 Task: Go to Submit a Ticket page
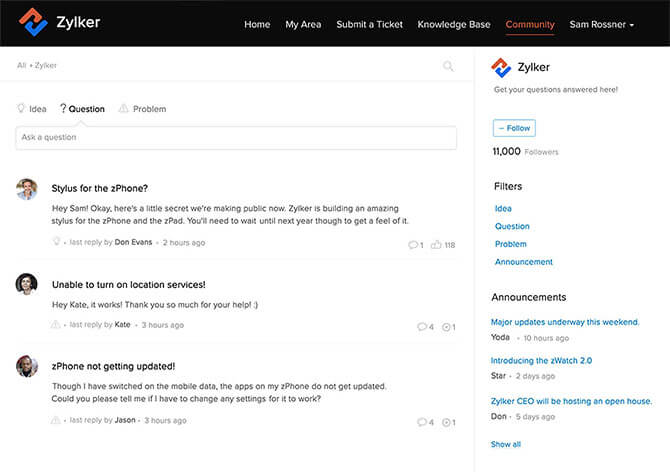click(x=371, y=24)
